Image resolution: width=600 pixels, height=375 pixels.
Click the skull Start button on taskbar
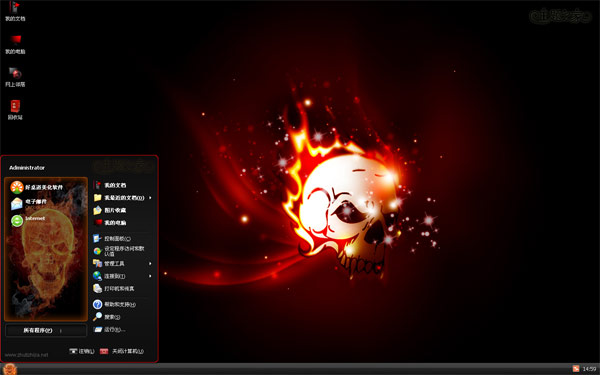point(10,369)
